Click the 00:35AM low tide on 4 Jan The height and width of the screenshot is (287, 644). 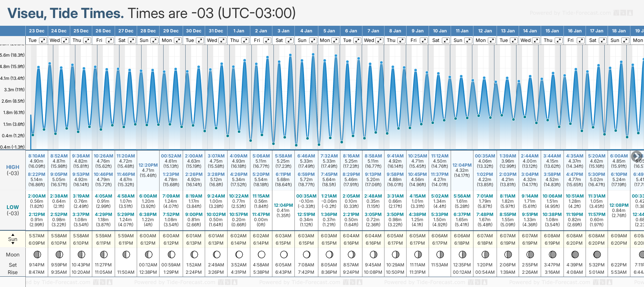click(x=306, y=196)
